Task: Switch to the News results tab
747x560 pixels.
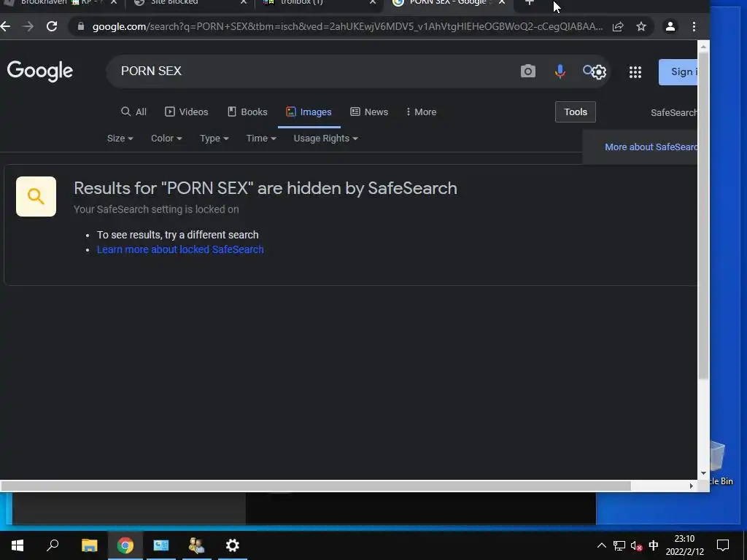Action: [369, 112]
